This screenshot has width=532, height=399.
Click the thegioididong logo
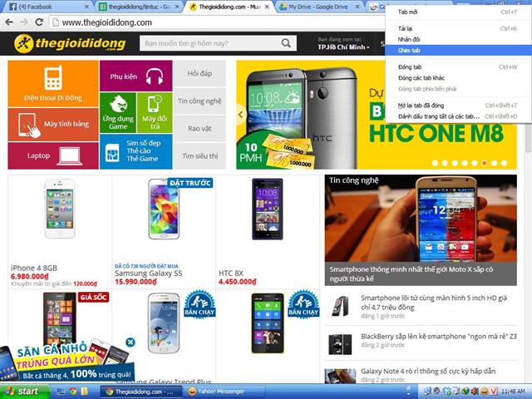70,43
